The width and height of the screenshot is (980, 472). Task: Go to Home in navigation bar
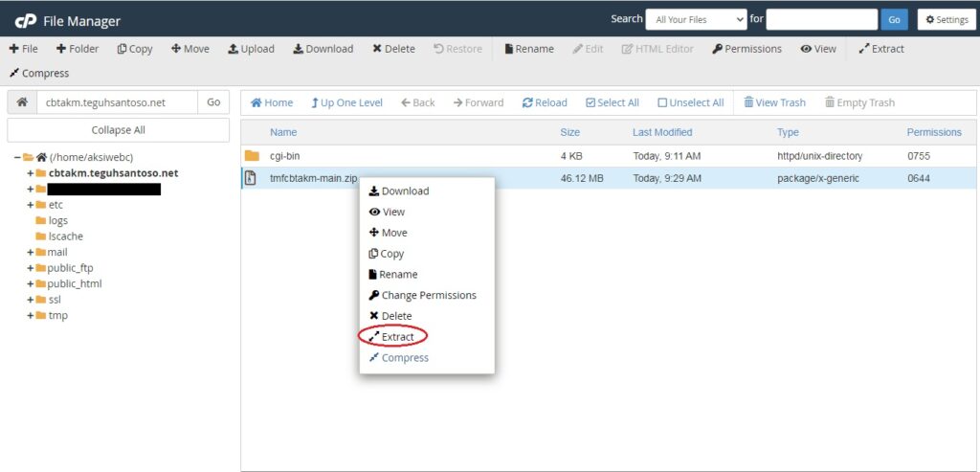[x=272, y=102]
